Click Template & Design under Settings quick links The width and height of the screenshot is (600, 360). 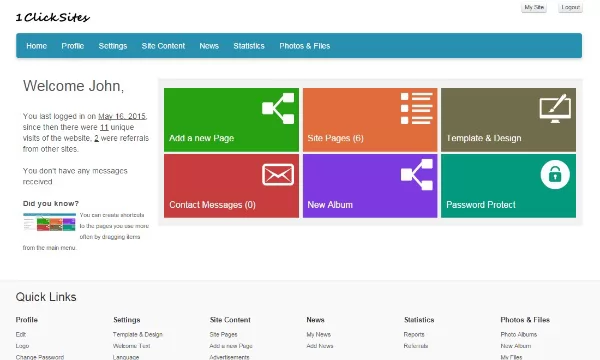(x=138, y=334)
